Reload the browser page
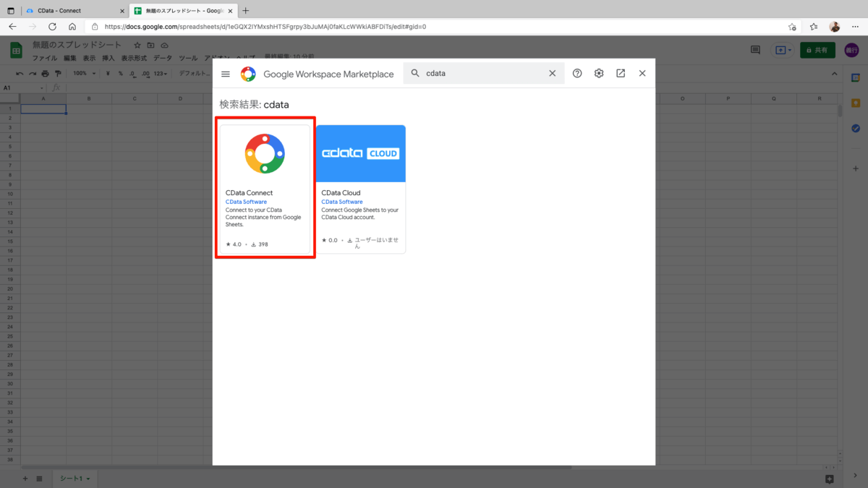Screen dimensions: 868x488 (x=52, y=27)
